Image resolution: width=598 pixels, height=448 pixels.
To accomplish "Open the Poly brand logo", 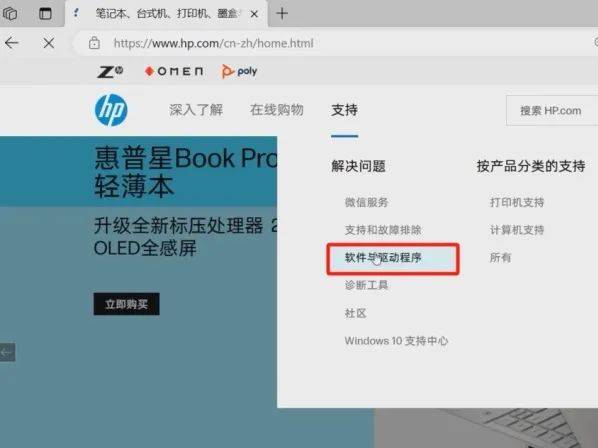I will tap(240, 71).
